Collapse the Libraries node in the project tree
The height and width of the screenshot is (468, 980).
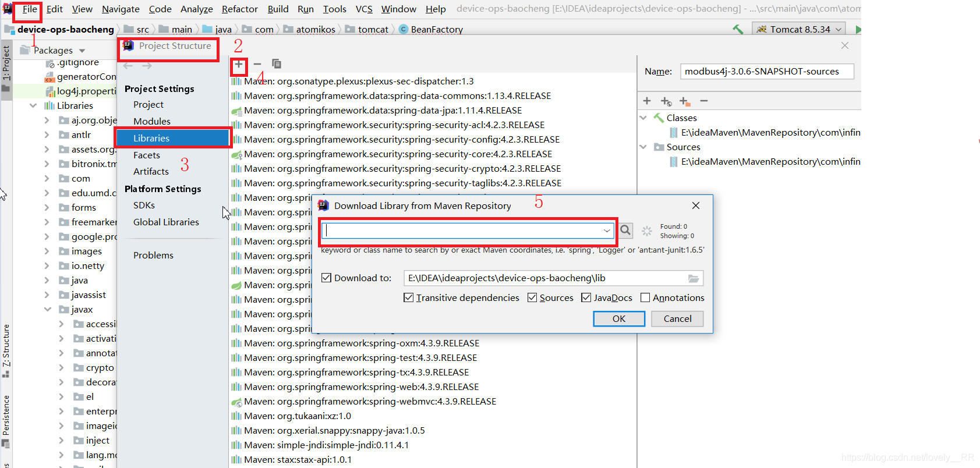click(33, 105)
